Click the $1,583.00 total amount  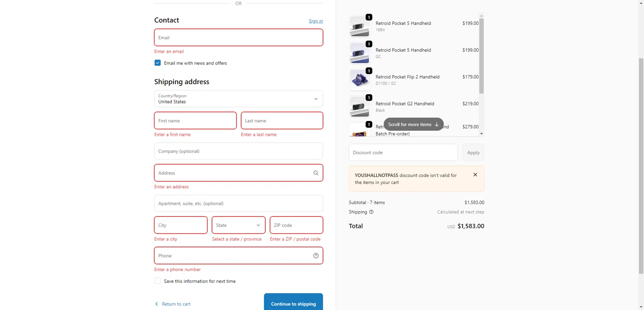click(471, 226)
